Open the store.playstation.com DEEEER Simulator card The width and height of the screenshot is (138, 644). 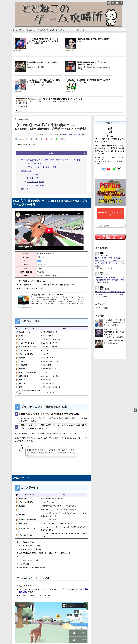tap(51, 301)
